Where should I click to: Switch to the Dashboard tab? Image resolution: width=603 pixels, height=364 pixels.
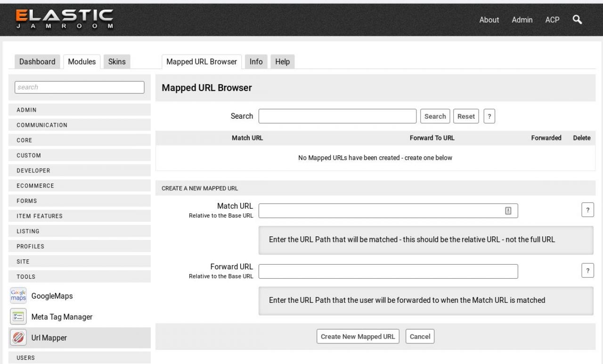click(37, 62)
